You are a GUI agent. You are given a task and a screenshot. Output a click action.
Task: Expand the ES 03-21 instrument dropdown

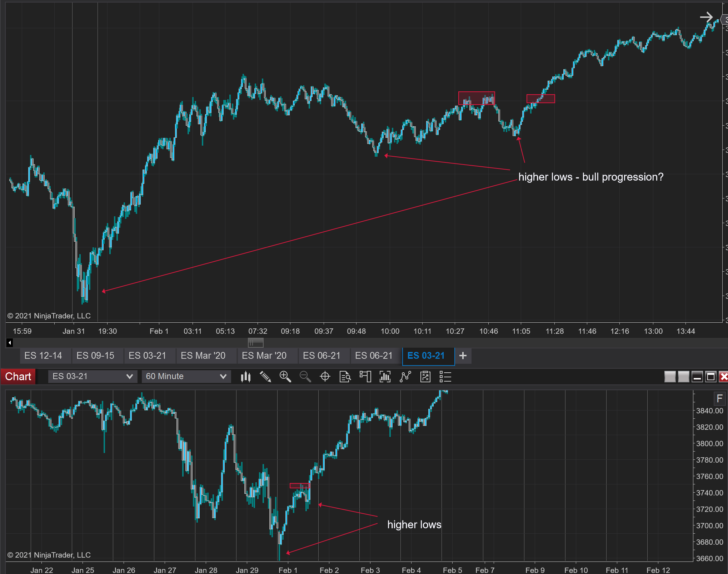(x=93, y=376)
